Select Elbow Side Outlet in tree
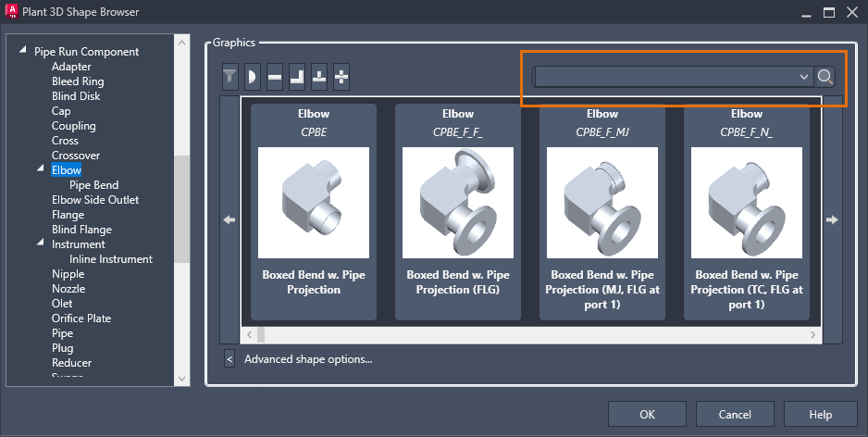This screenshot has width=868, height=437. point(95,200)
